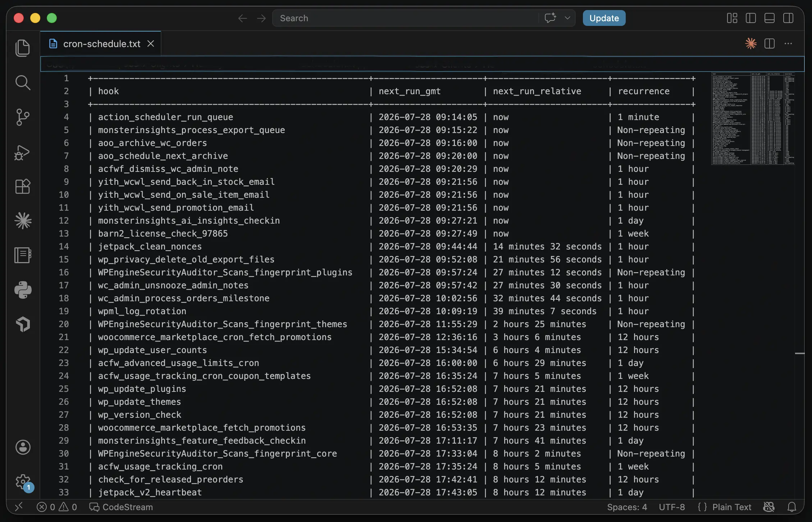Click the value 14 minutes 32 seconds
812x522 pixels.
547,247
